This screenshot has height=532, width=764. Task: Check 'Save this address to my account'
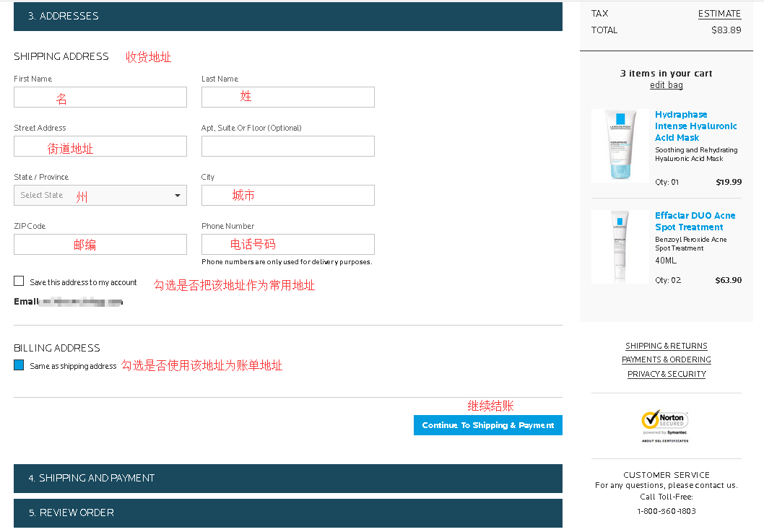19,281
